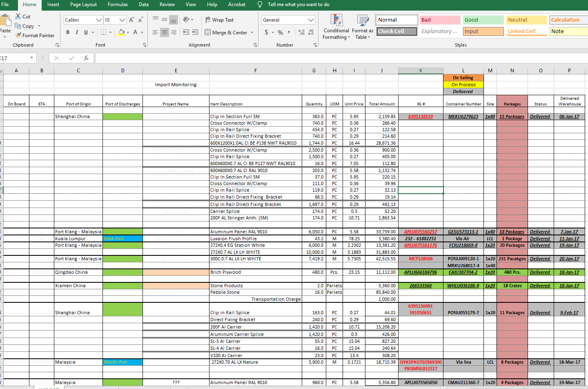
Task: Expand Font Color palette arrow
Action: tap(142, 32)
